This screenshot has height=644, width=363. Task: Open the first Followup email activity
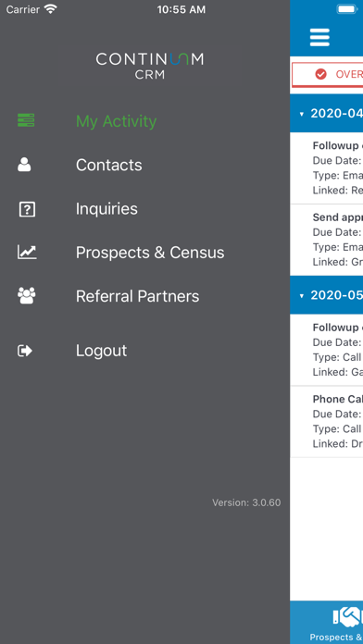(326, 168)
